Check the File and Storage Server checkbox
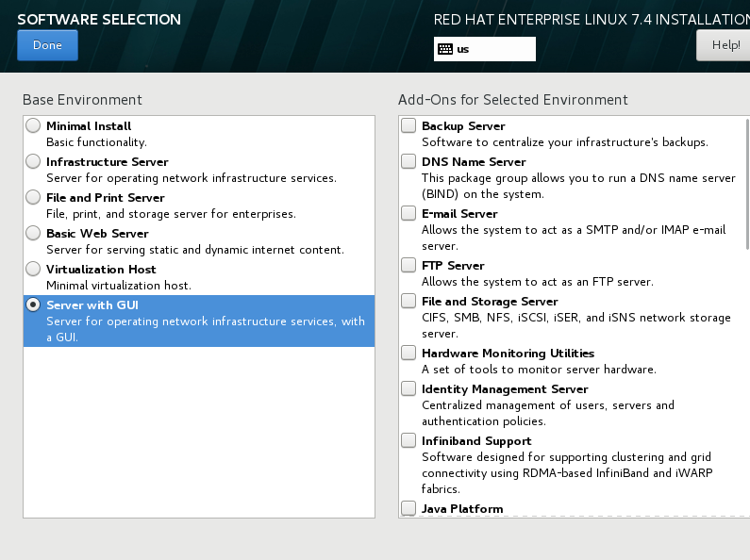Screen dimensions: 750x560 [408, 301]
